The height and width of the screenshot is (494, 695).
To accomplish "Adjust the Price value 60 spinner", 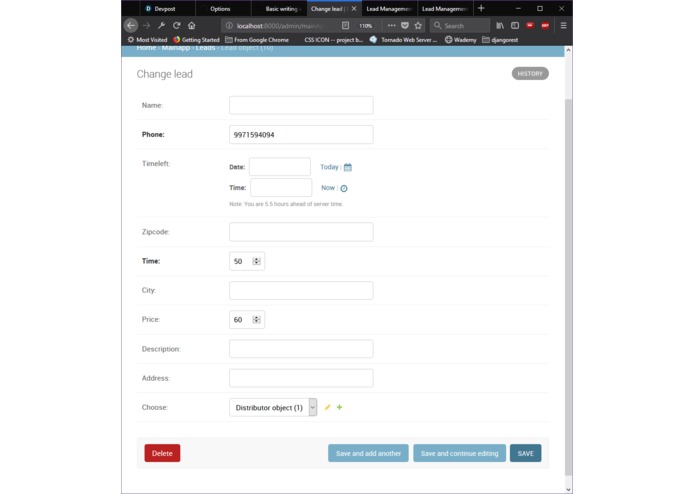I will 256,319.
